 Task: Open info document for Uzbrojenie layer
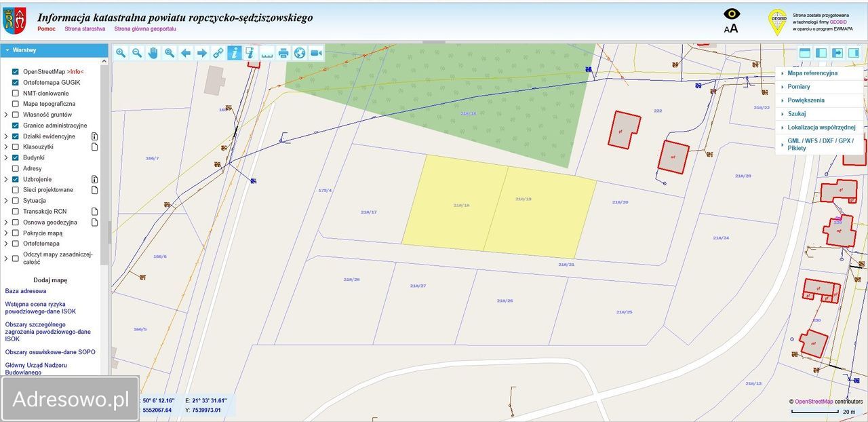pos(95,179)
